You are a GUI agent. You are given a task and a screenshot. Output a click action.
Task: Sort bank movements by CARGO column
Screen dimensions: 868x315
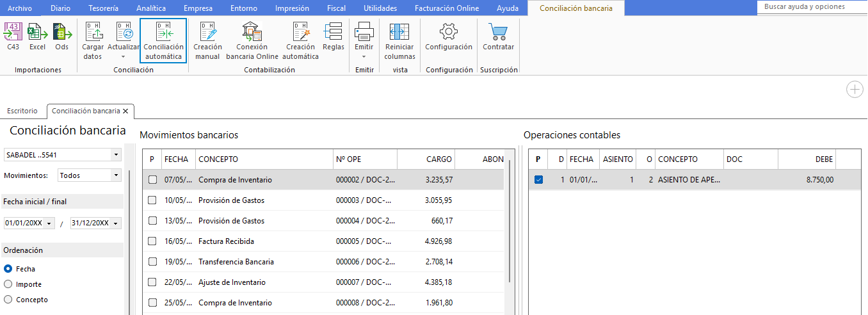click(x=426, y=159)
